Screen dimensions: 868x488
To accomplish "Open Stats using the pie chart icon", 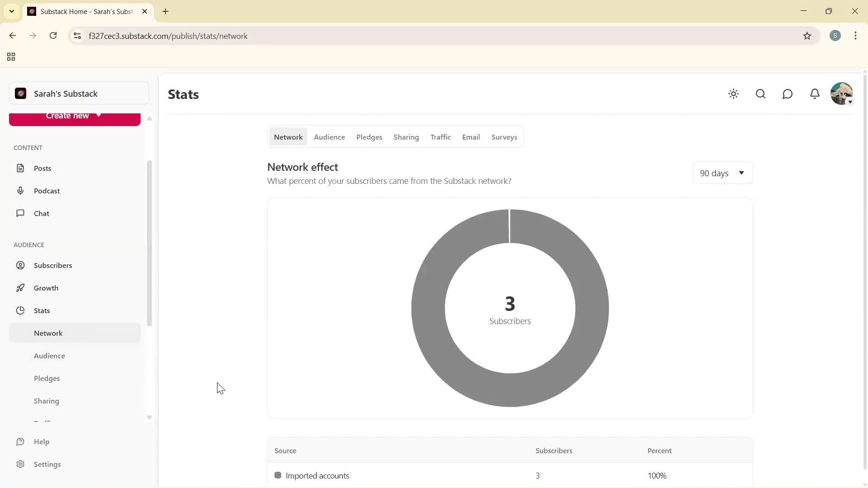I will click(x=21, y=310).
